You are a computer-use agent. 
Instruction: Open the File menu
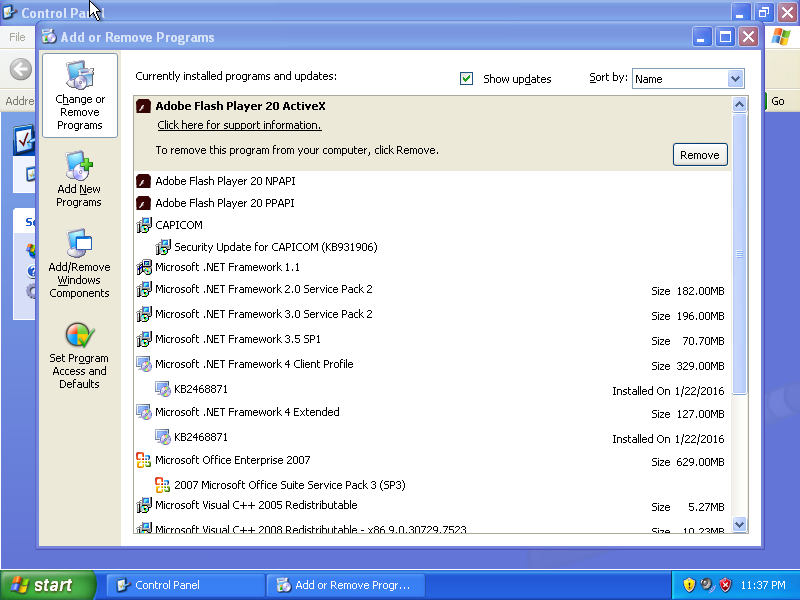coord(16,36)
